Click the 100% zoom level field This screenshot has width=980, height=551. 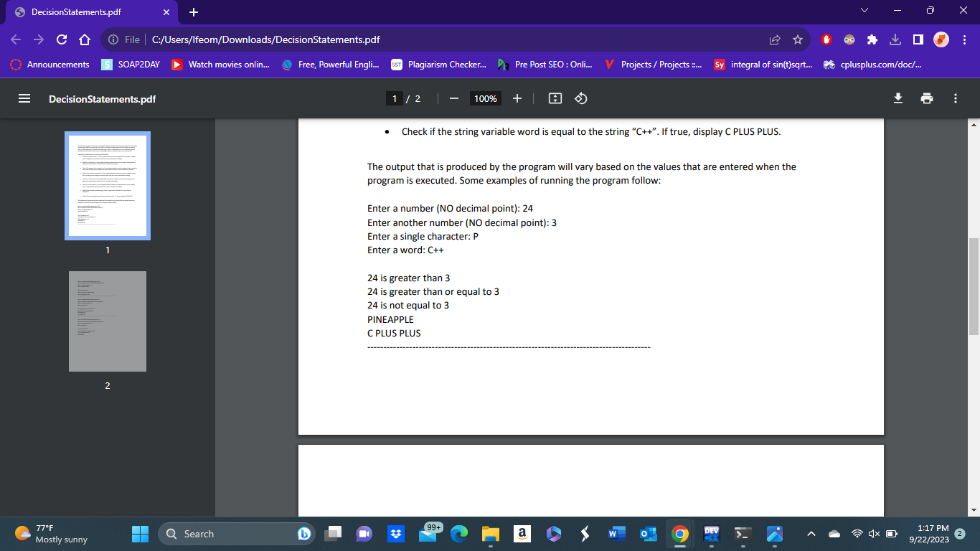click(486, 99)
